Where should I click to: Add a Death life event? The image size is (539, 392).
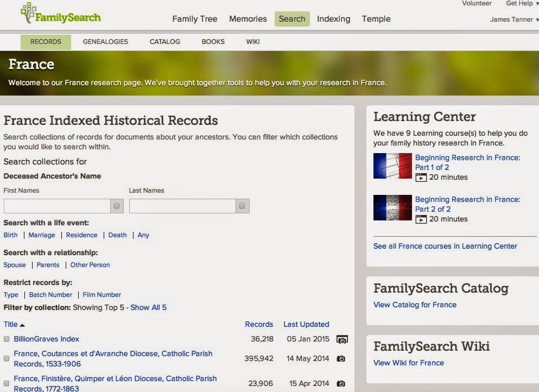117,235
